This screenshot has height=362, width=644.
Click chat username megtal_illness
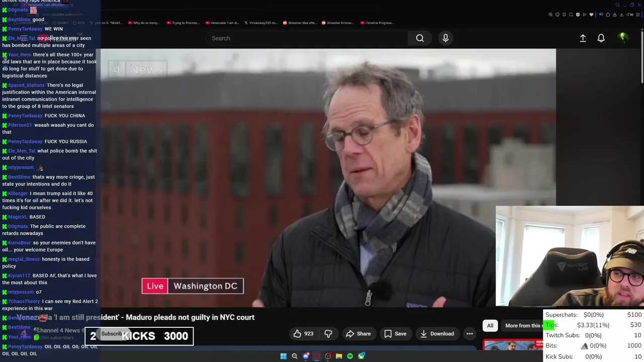coord(24,259)
